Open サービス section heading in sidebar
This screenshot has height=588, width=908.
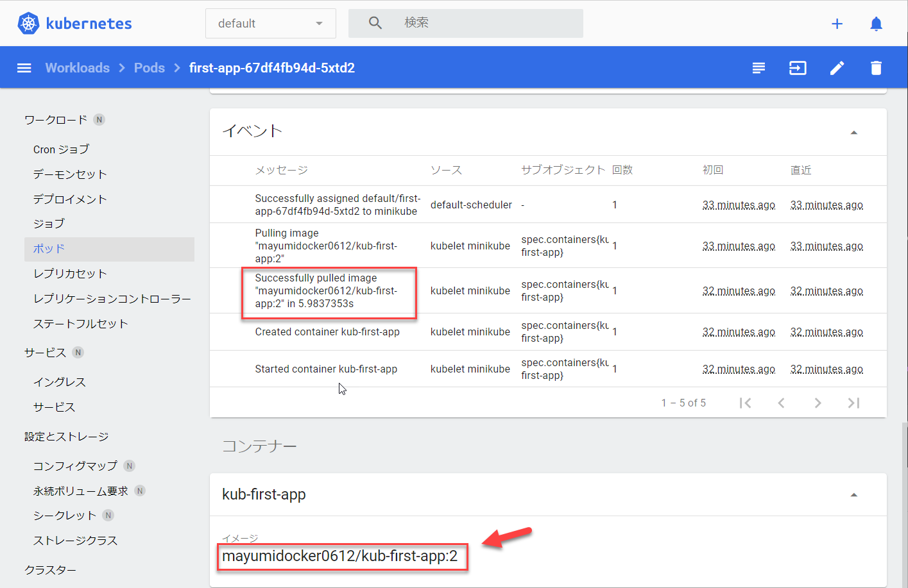(x=46, y=353)
